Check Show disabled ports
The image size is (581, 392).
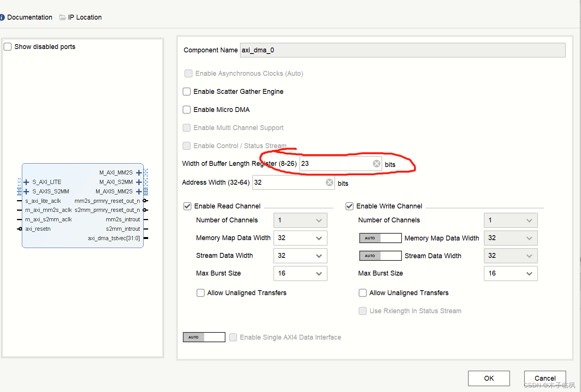pos(8,46)
